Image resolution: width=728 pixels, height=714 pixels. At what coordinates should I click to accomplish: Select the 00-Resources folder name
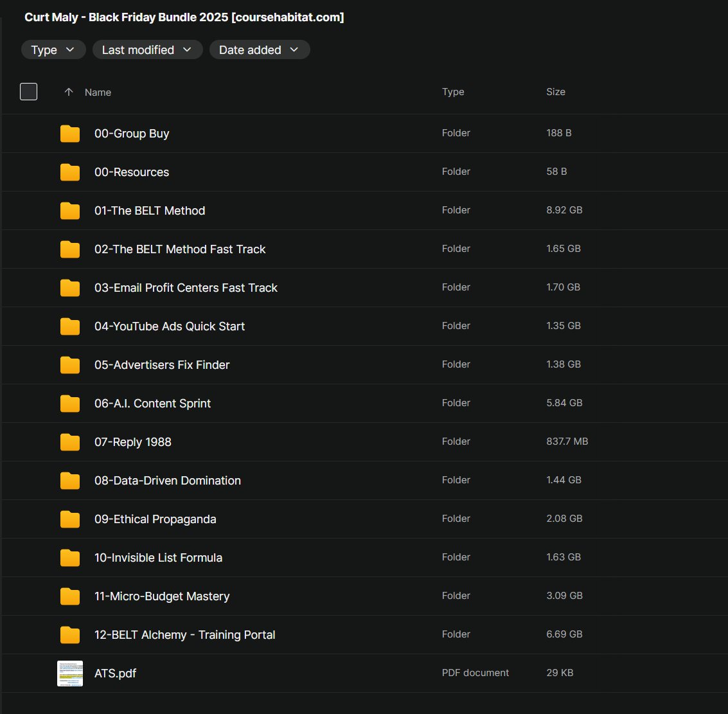point(132,172)
